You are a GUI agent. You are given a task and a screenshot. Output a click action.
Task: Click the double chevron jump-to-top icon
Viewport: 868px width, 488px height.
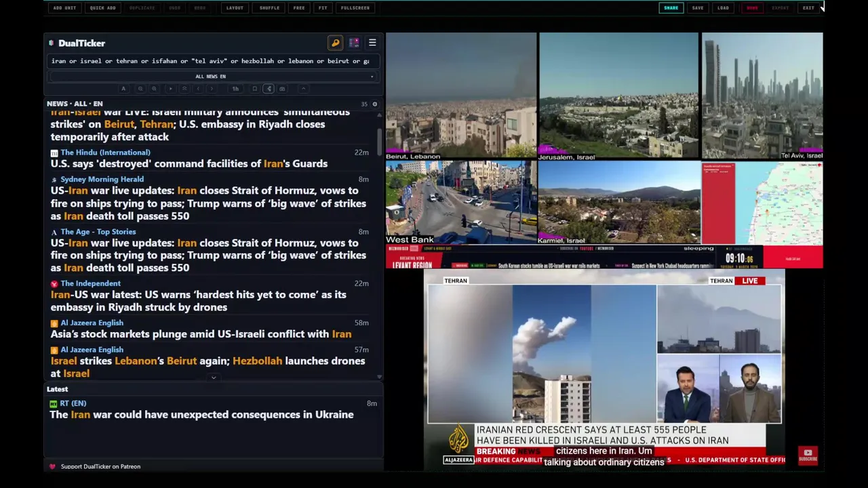point(184,89)
